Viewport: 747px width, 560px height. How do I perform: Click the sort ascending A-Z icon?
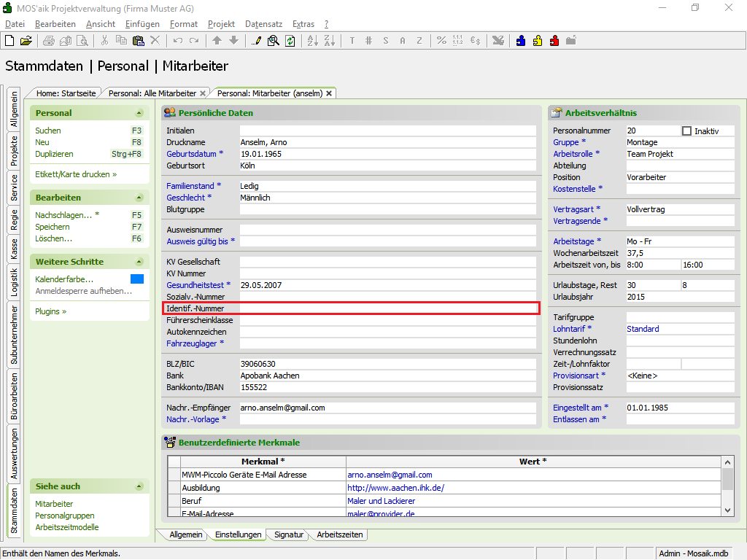point(312,41)
